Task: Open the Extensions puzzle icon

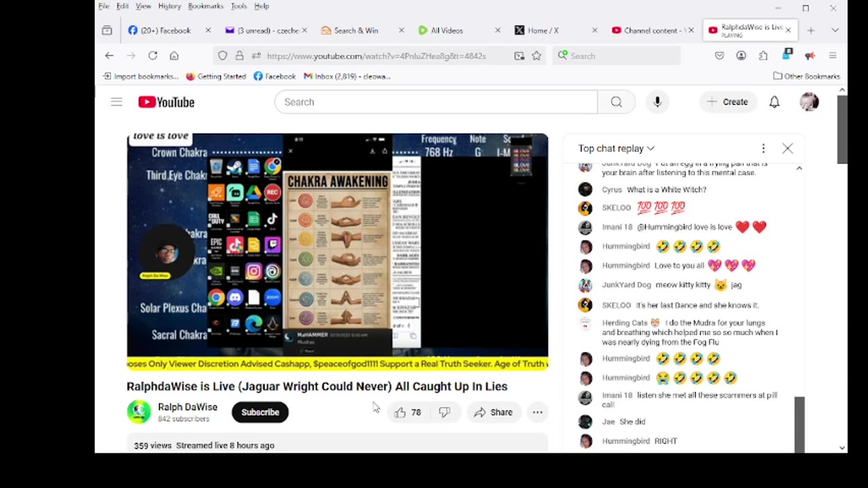Action: pos(764,56)
